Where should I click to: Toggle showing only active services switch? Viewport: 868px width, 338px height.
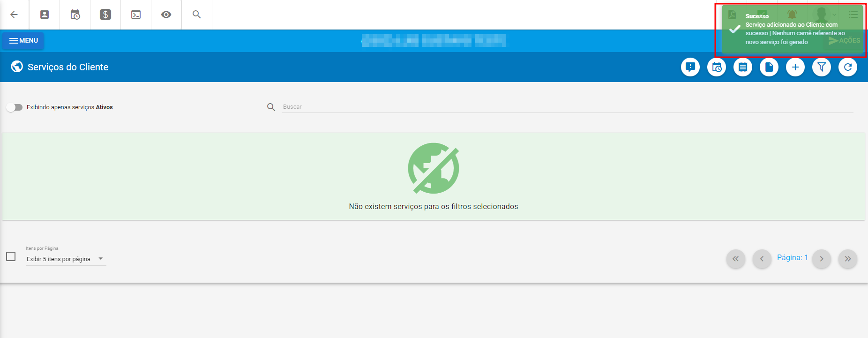[15, 107]
